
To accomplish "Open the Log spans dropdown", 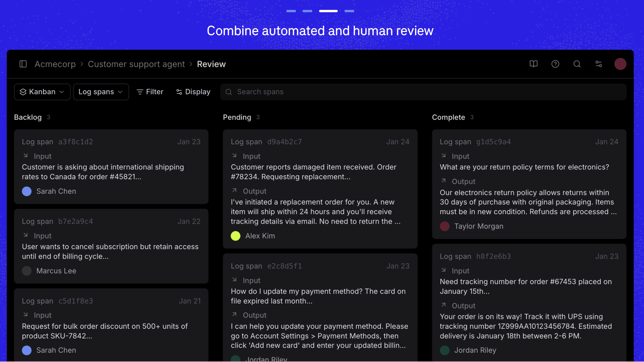I will 101,92.
